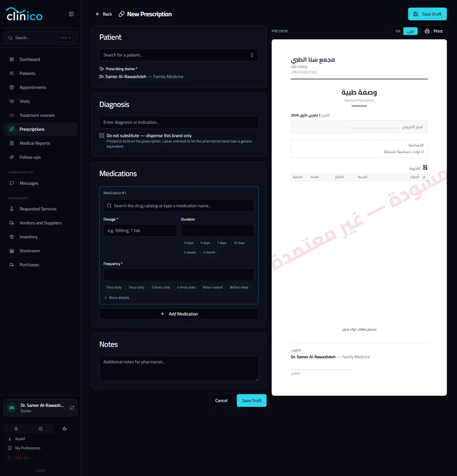The width and height of the screenshot is (457, 476).
Task: Click the Add Medication button
Action: (x=179, y=314)
